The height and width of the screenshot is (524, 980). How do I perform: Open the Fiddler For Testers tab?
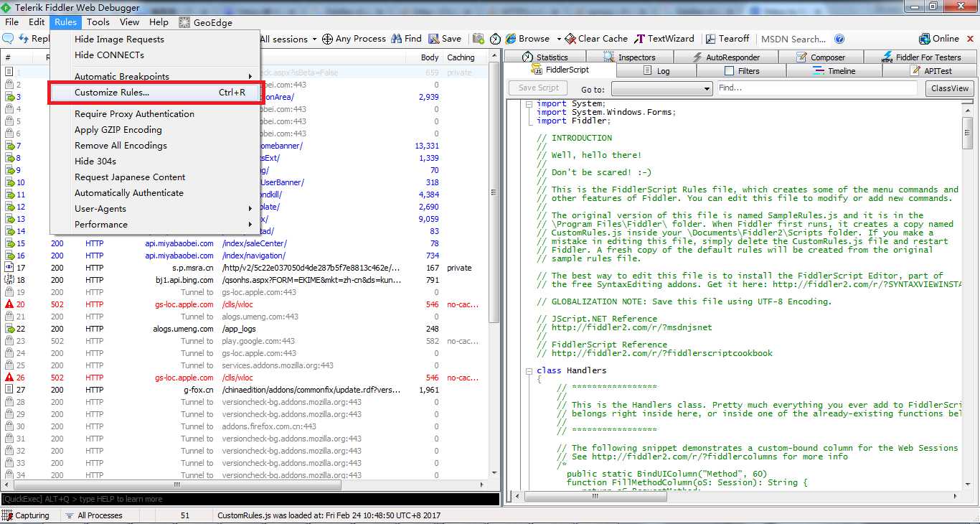tap(921, 57)
